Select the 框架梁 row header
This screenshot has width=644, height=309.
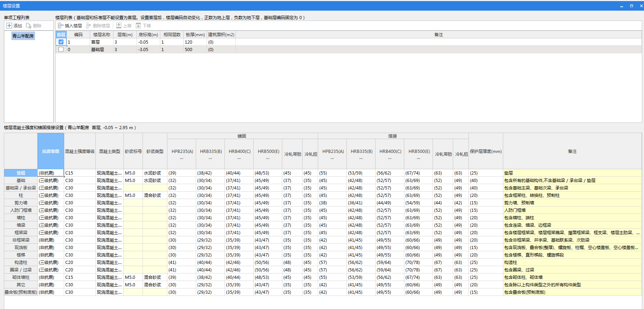click(21, 232)
